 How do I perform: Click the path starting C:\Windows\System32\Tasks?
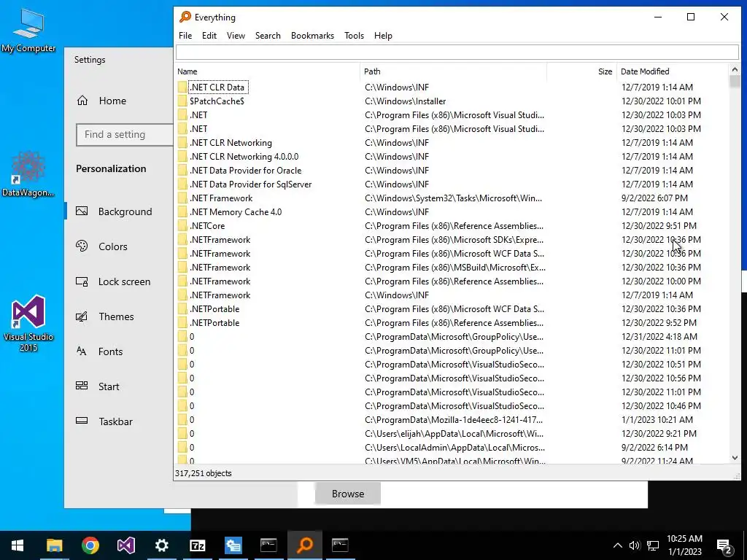(453, 198)
